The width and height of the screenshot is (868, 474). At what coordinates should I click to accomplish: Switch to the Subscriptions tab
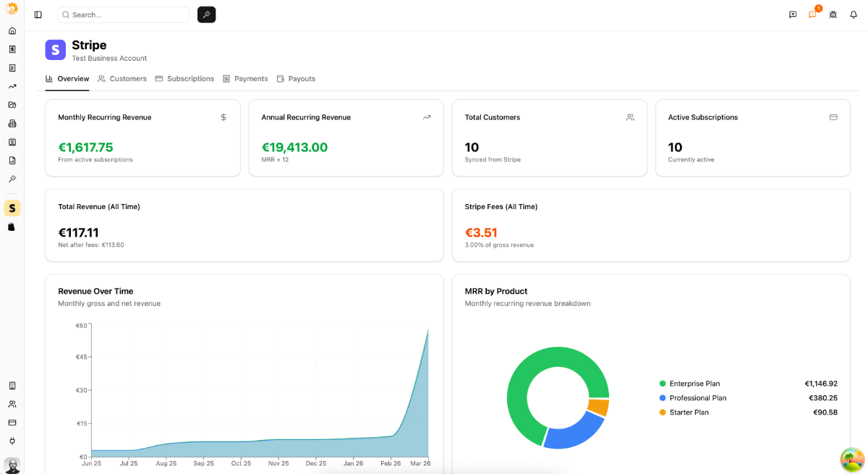pyautogui.click(x=184, y=79)
